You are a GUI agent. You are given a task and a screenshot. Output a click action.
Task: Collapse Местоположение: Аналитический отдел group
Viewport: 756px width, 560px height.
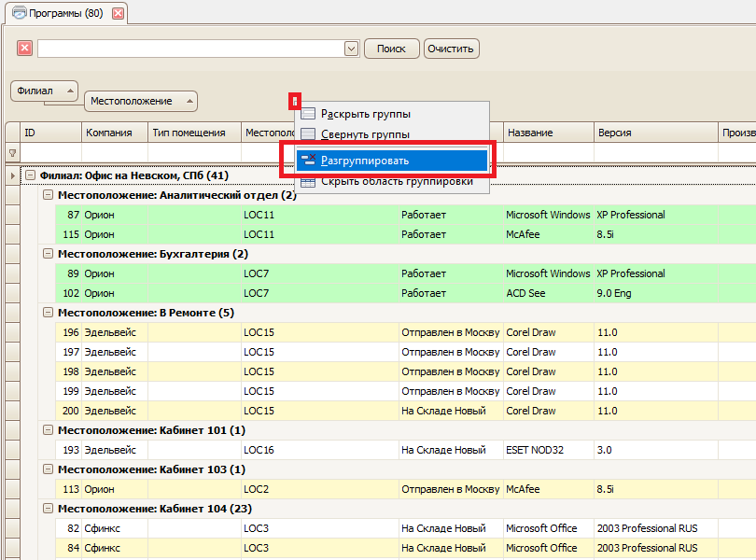[x=48, y=195]
